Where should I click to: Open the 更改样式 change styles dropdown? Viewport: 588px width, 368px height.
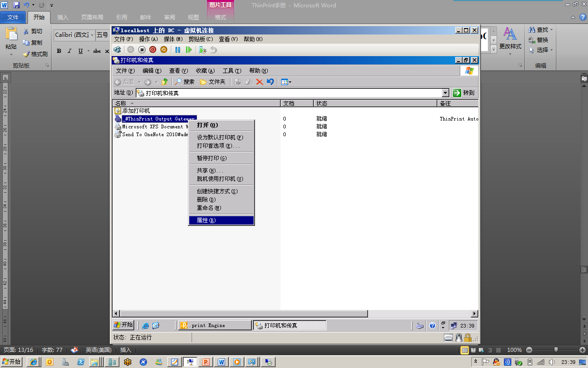tap(510, 41)
